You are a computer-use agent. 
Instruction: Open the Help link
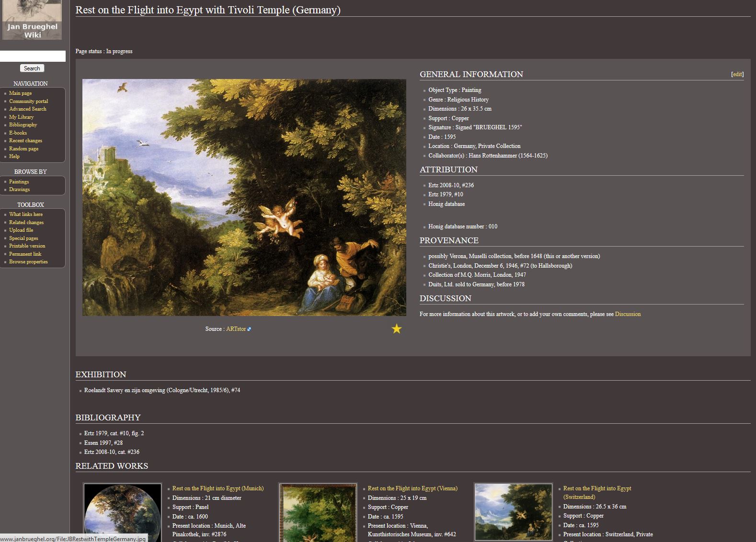pos(14,157)
